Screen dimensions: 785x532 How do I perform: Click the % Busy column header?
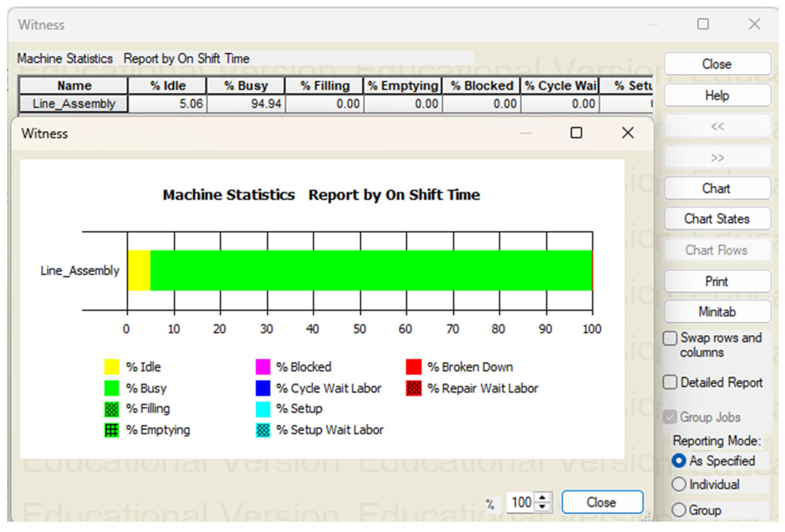coord(246,85)
